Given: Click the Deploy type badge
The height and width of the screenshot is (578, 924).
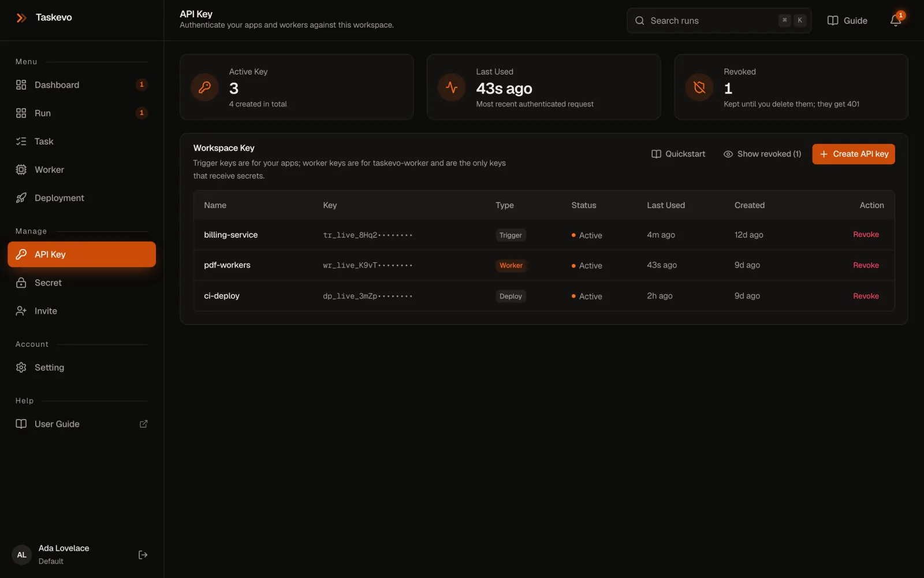Looking at the screenshot, I should click(511, 296).
